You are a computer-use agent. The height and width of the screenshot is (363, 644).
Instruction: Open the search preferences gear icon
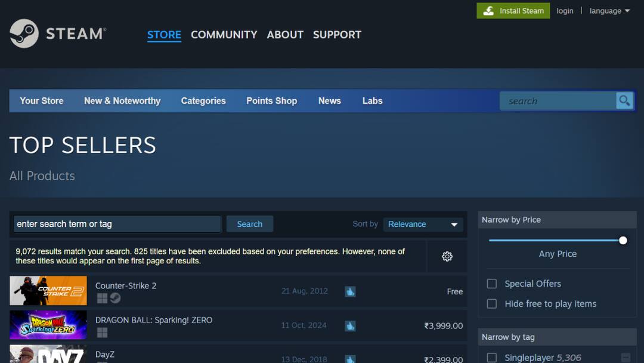point(447,256)
